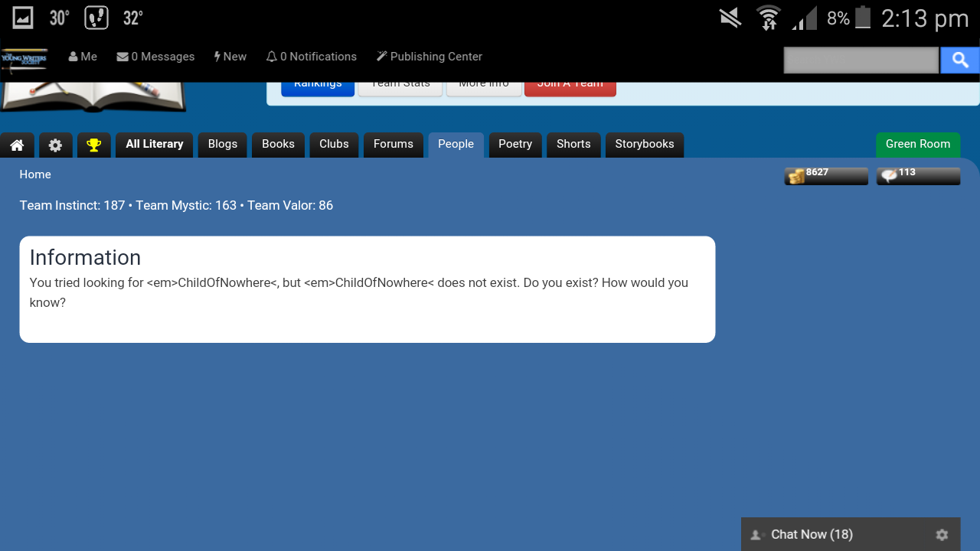The height and width of the screenshot is (551, 980).
Task: Open the Publishing Center menu
Action: point(429,57)
